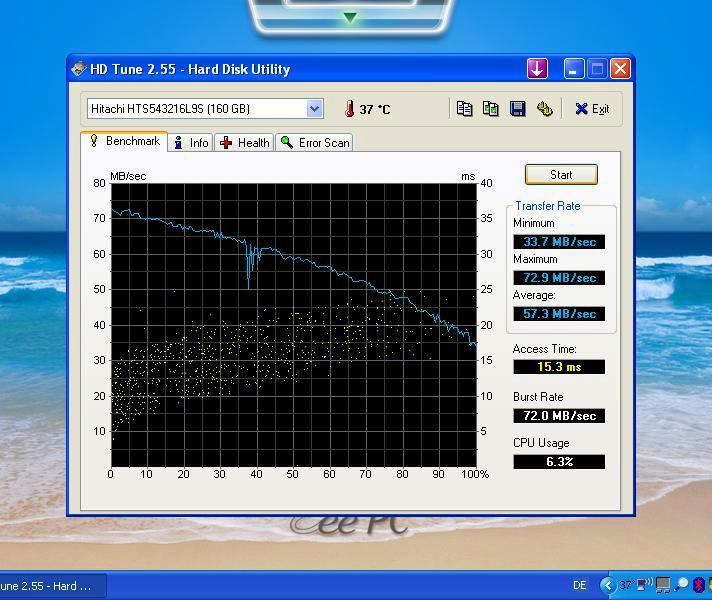Click the 37° tray temperature icon
Screen dimensions: 712x600
(627, 585)
